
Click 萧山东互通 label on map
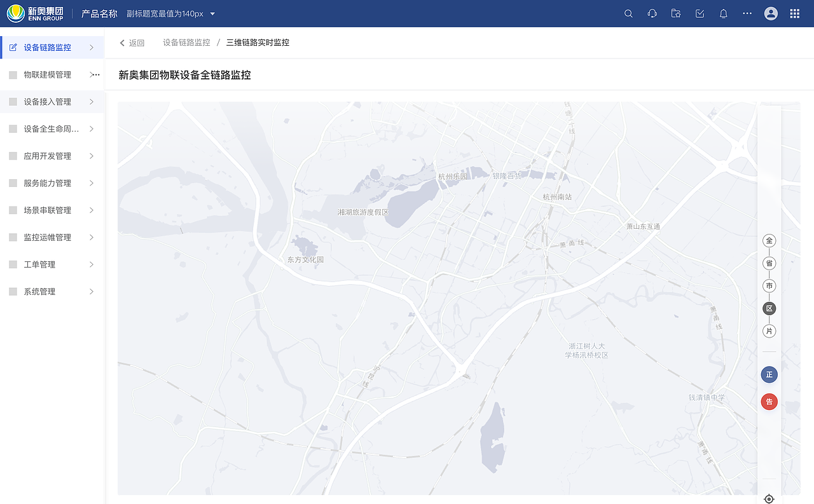(643, 226)
